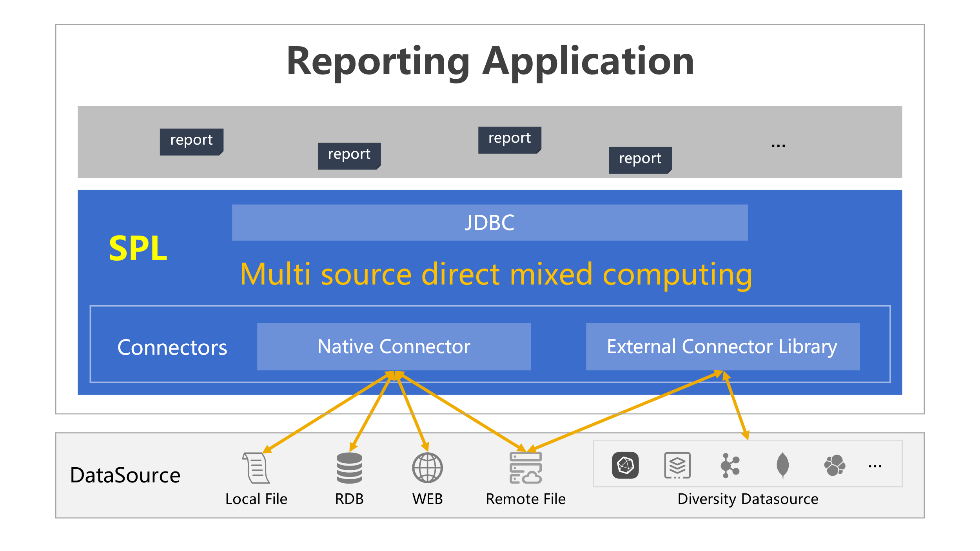Click the DataSource panel label
This screenshot has height=551, width=980.
click(x=125, y=475)
